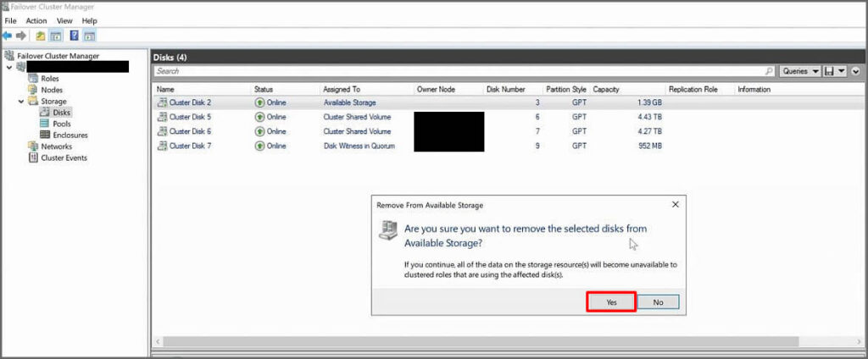Click Cluster Shared Volume for Cluster Disk 6

click(x=357, y=131)
